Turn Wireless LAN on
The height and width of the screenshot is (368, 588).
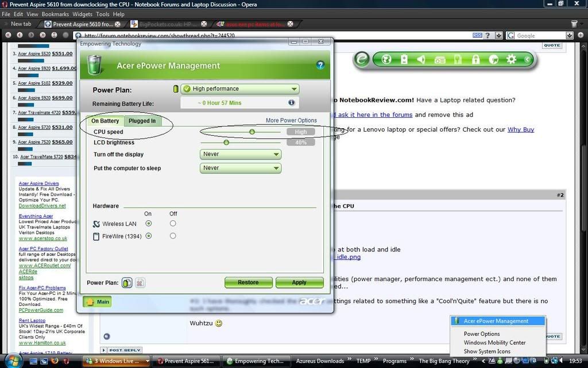tap(149, 224)
